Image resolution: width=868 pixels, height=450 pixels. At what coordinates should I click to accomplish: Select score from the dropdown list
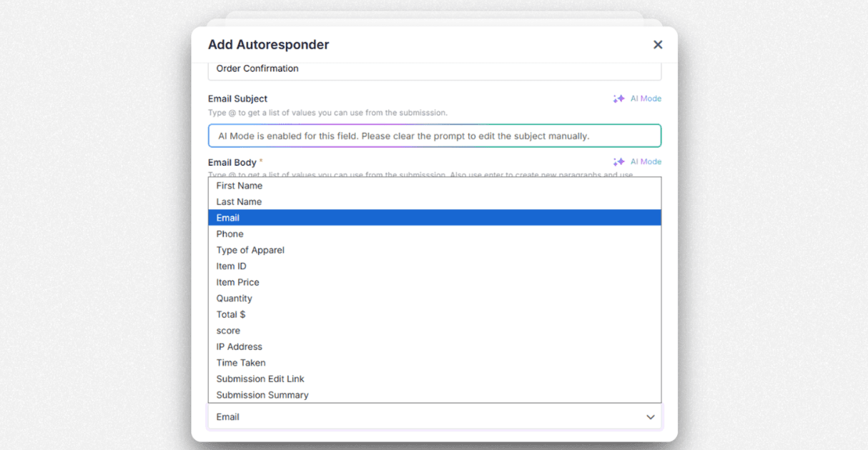(x=435, y=330)
